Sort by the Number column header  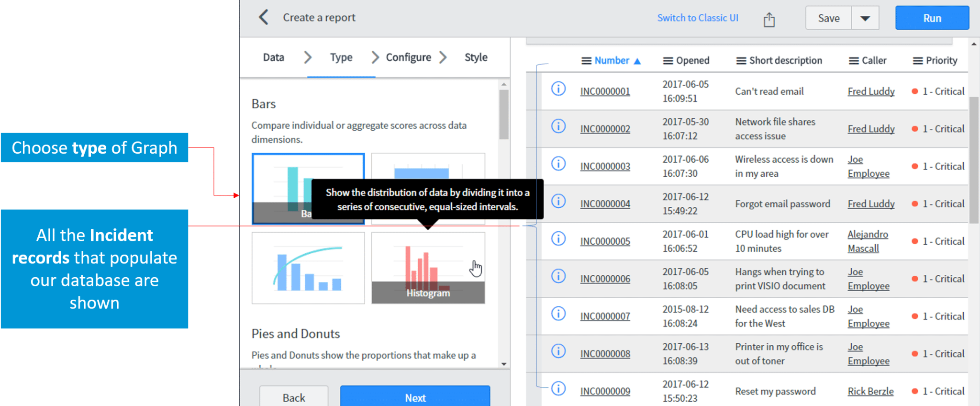click(612, 60)
